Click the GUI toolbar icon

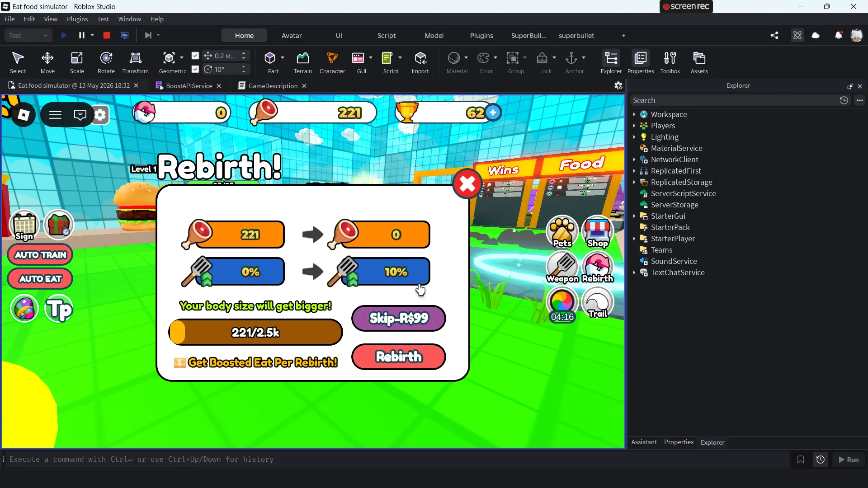358,58
